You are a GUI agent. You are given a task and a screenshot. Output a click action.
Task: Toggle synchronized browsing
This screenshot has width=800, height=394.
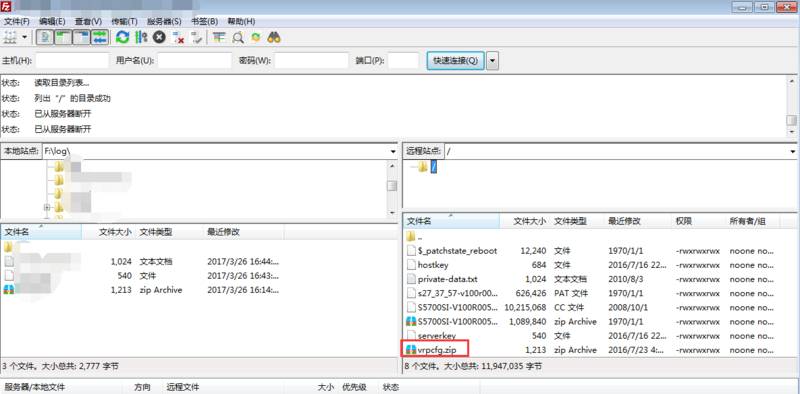coord(256,37)
